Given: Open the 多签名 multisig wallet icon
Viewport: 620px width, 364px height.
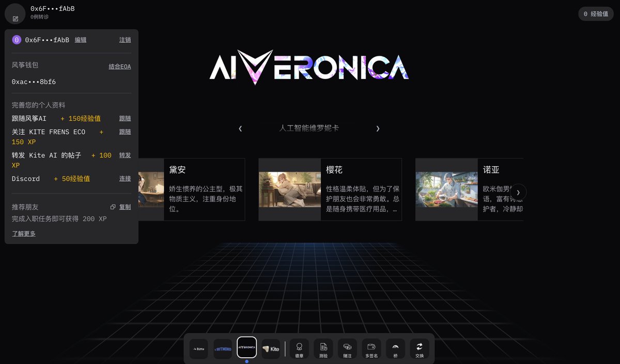Looking at the screenshot, I should [371, 349].
